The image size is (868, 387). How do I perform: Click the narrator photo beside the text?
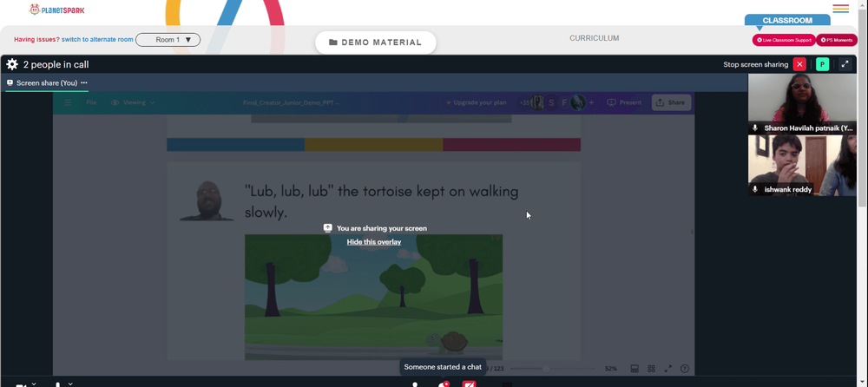coord(207,200)
